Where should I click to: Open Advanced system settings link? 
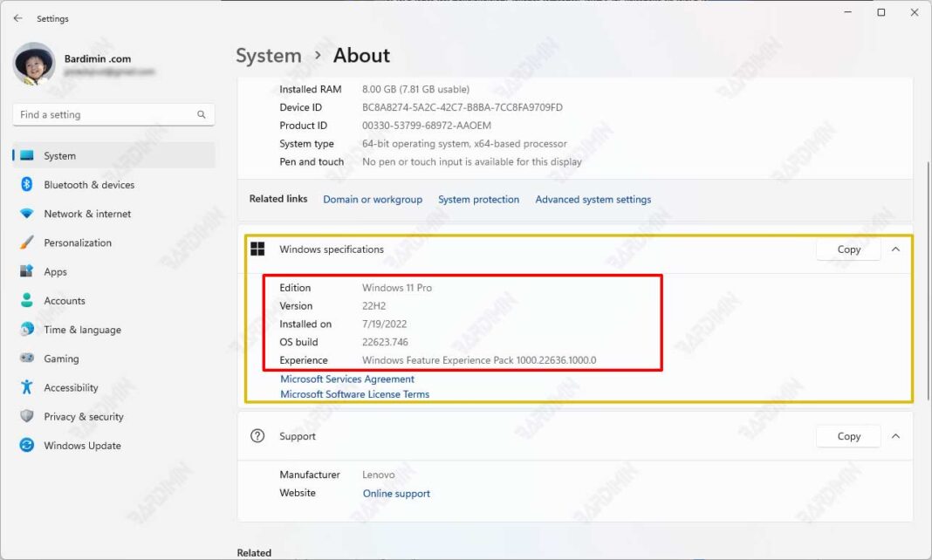pyautogui.click(x=593, y=200)
